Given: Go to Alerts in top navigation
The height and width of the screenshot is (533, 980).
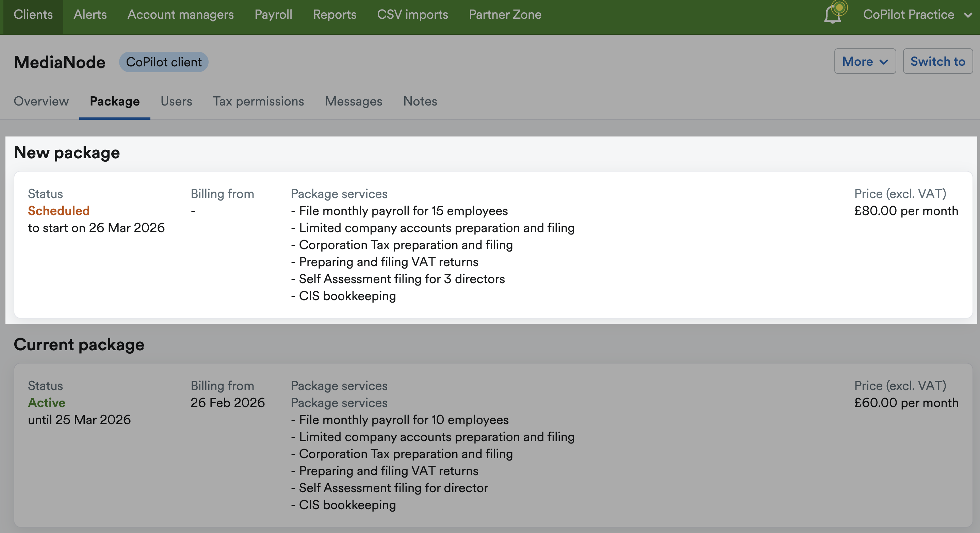Looking at the screenshot, I should coord(90,14).
